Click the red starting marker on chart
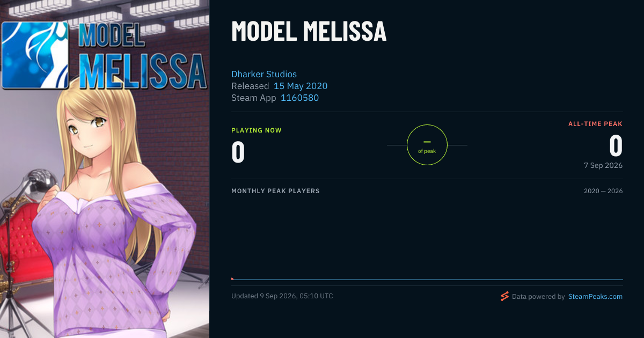Image resolution: width=644 pixels, height=338 pixels. click(x=232, y=278)
